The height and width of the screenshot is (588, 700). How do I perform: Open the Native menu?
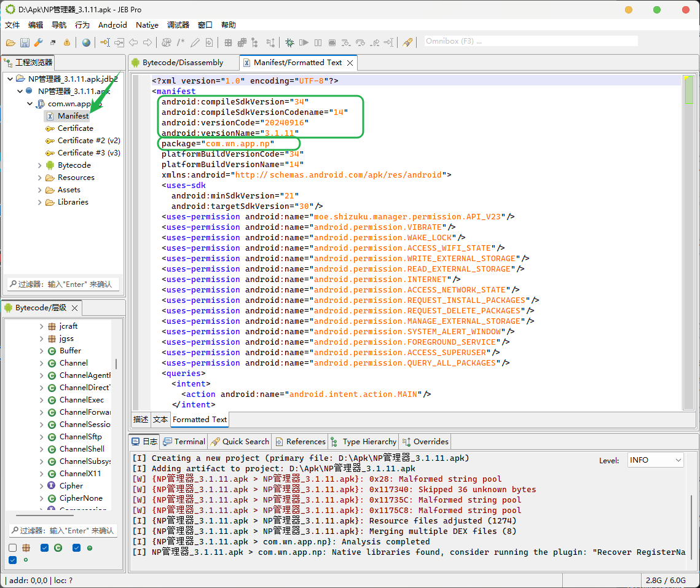pyautogui.click(x=147, y=25)
